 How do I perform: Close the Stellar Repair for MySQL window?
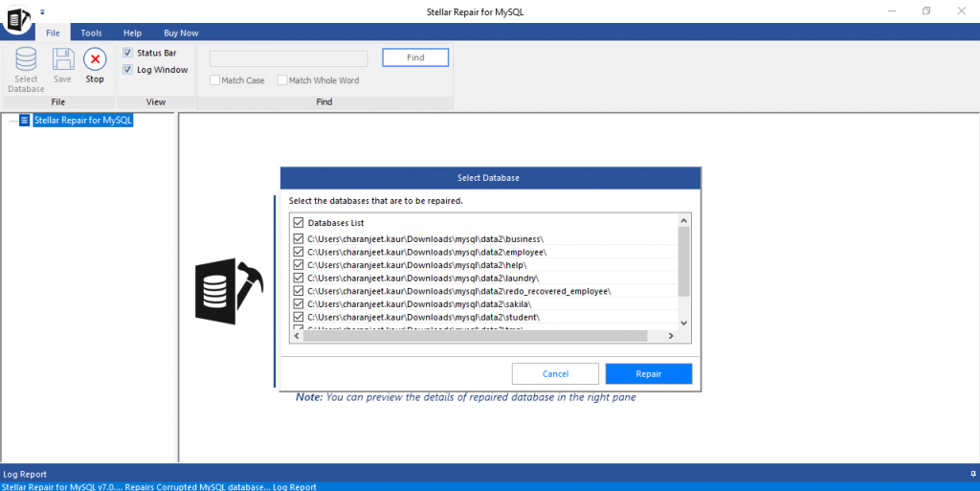(x=961, y=11)
